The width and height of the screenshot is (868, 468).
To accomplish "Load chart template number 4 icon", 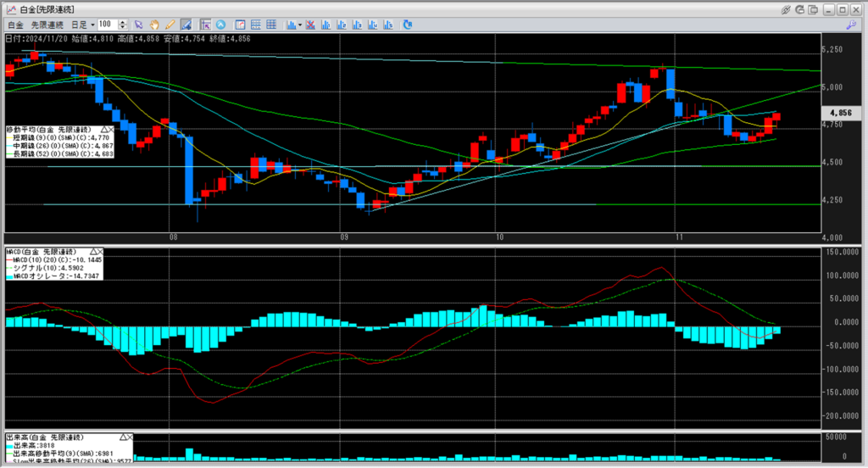I will coord(373,25).
